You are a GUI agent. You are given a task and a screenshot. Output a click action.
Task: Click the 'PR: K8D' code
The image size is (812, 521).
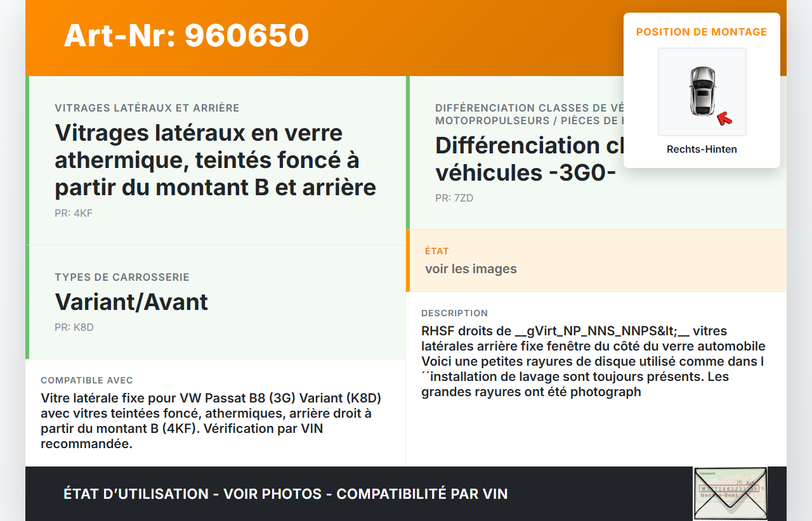click(x=74, y=328)
